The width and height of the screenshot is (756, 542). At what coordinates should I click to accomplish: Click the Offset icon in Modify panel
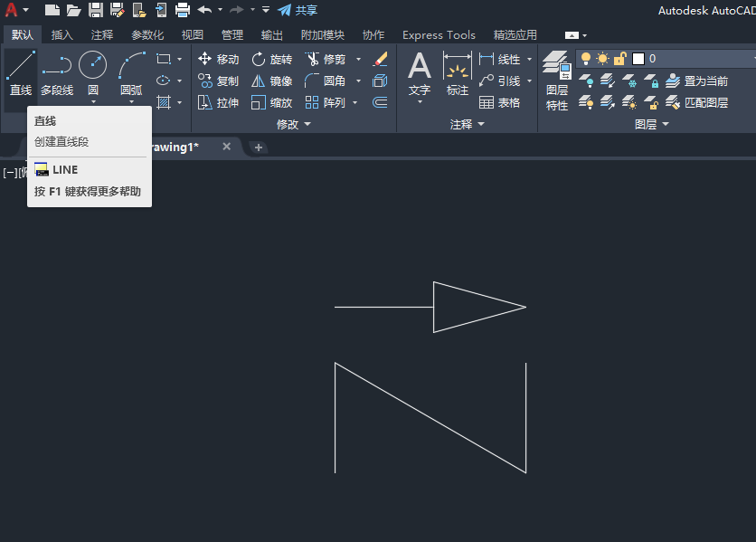click(x=381, y=103)
